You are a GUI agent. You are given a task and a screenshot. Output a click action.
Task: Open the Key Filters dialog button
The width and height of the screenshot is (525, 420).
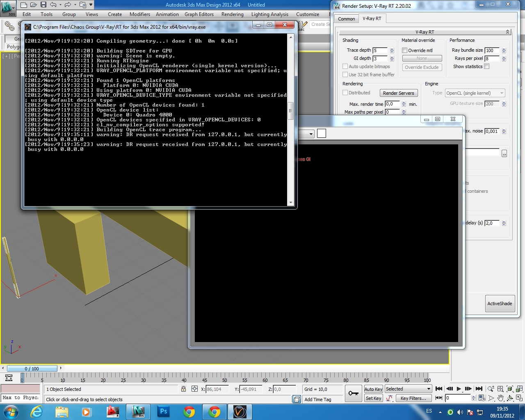(x=413, y=398)
